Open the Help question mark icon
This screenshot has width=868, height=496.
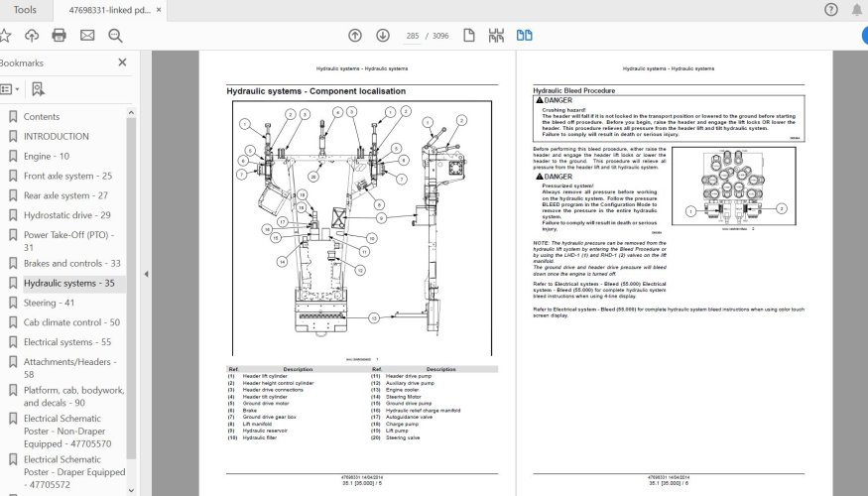tap(831, 9)
